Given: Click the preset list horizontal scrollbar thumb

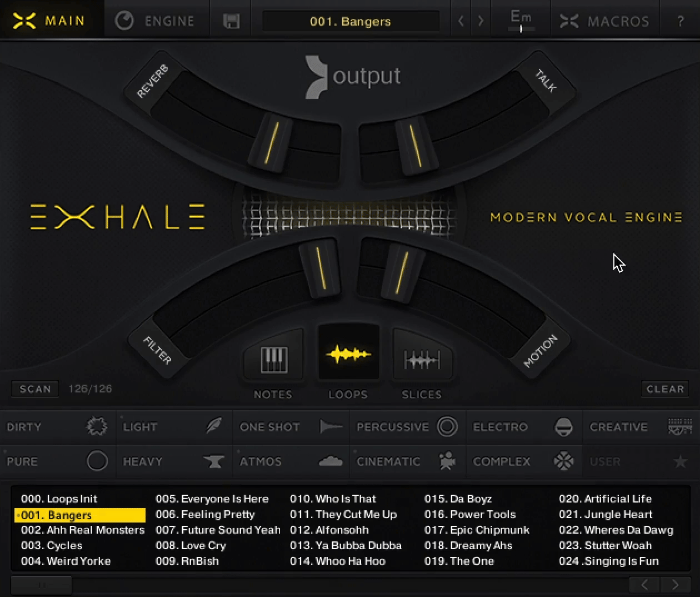Looking at the screenshot, I should (x=42, y=585).
